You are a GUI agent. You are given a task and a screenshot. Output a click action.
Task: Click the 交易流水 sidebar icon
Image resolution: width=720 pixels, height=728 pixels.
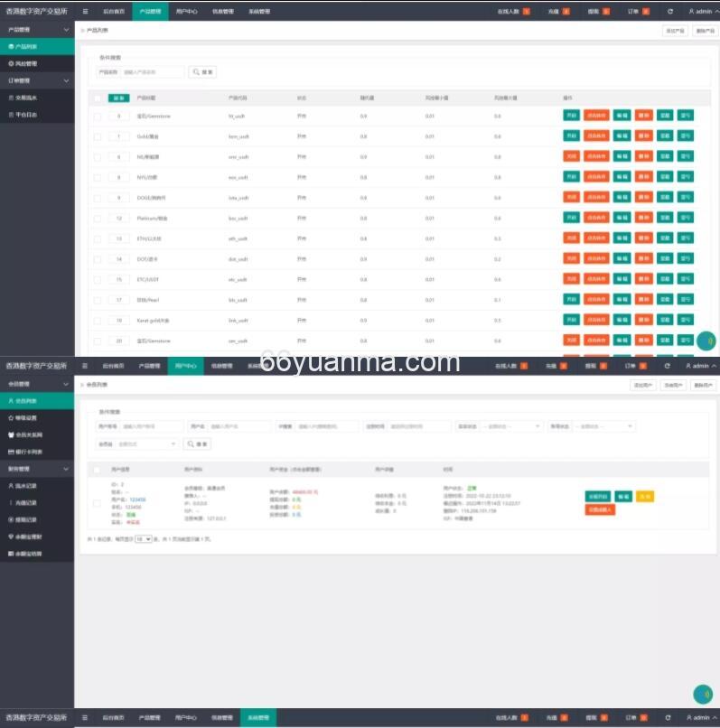[x=10, y=98]
